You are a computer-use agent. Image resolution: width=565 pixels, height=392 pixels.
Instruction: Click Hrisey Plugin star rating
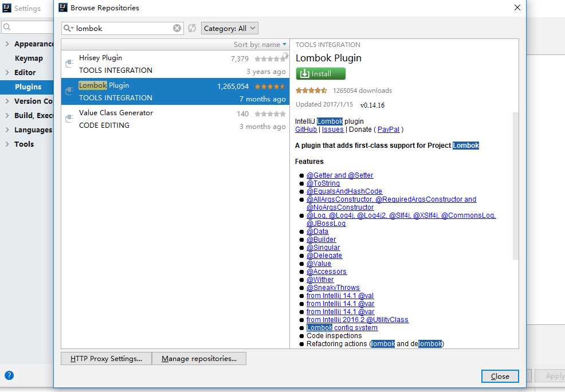tap(270, 58)
